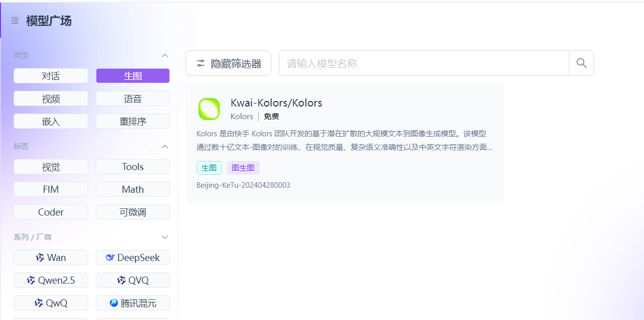Filter by QVQ series

point(133,280)
